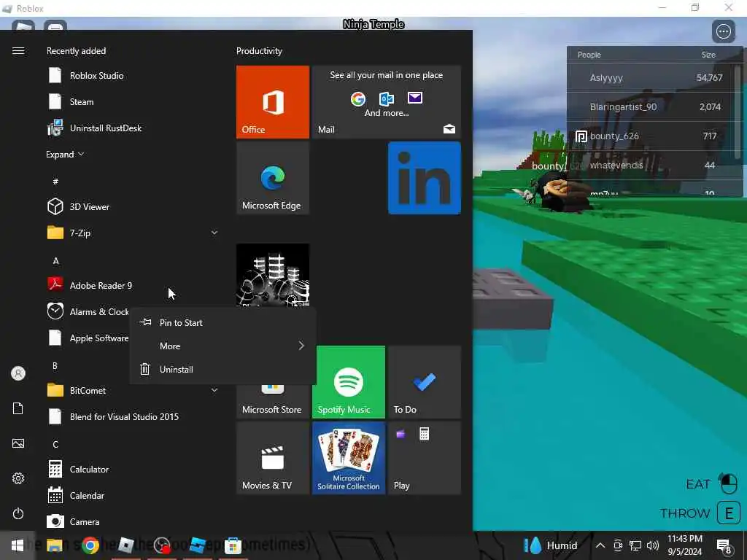Click the user account icon in Start sidebar
This screenshot has height=560, width=747.
pyautogui.click(x=18, y=373)
